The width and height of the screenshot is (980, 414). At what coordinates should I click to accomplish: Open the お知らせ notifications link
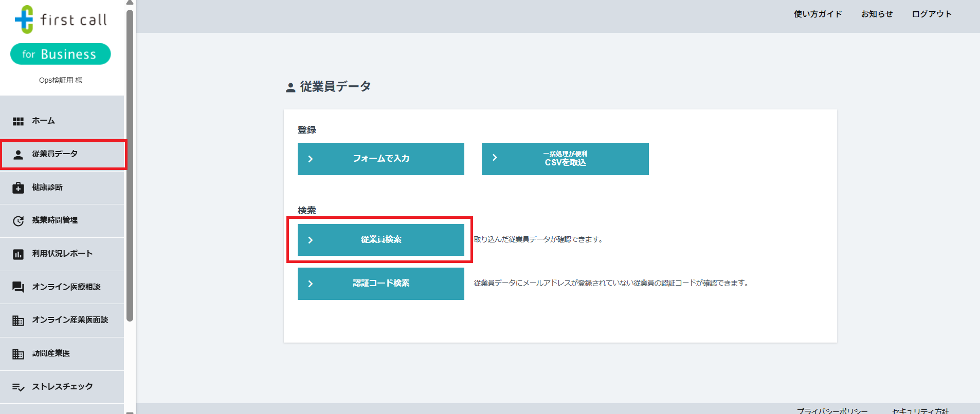tap(877, 14)
